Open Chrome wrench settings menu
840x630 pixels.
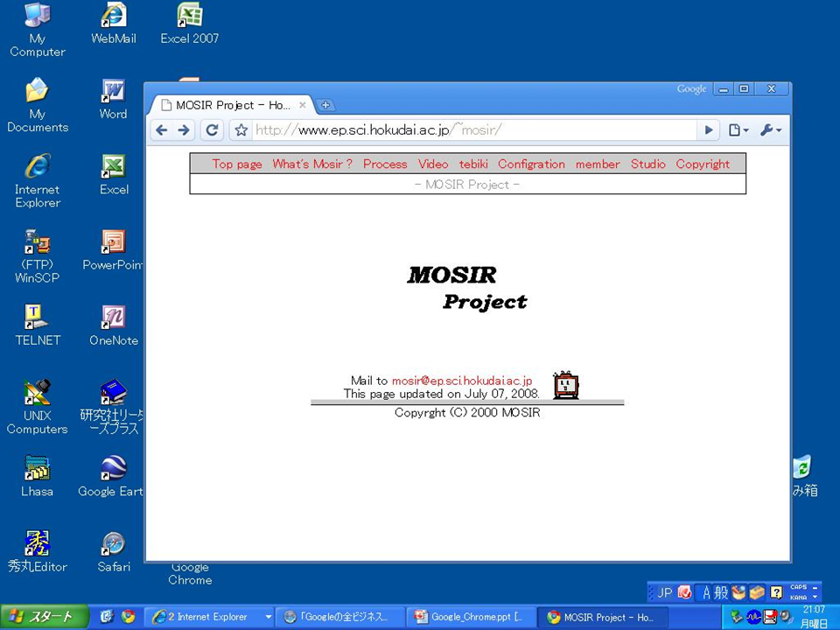770,130
